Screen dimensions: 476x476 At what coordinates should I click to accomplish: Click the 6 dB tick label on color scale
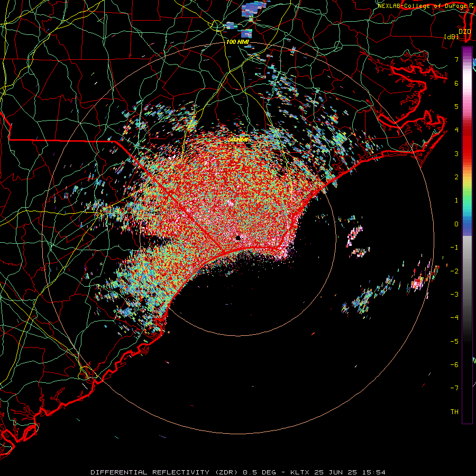[x=456, y=83]
